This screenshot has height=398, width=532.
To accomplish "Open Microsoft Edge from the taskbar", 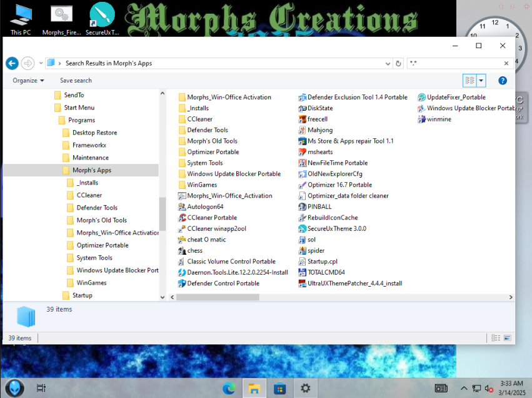I will click(229, 388).
